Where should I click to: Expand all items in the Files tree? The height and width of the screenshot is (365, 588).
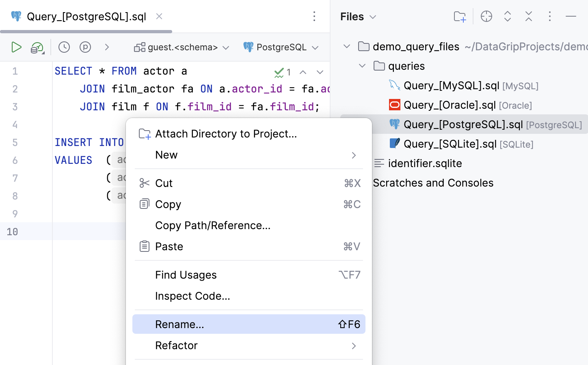(x=507, y=16)
